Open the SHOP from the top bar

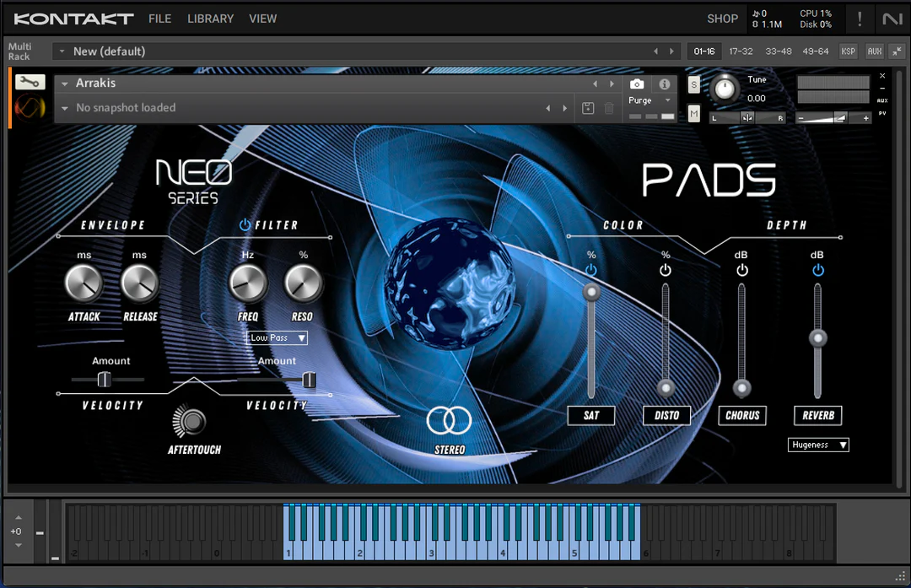[x=722, y=18]
